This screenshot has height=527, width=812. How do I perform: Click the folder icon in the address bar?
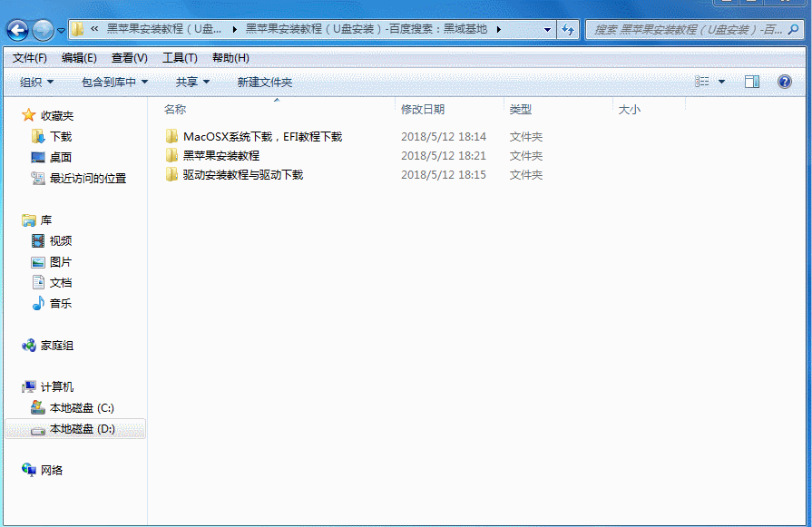click(77, 29)
